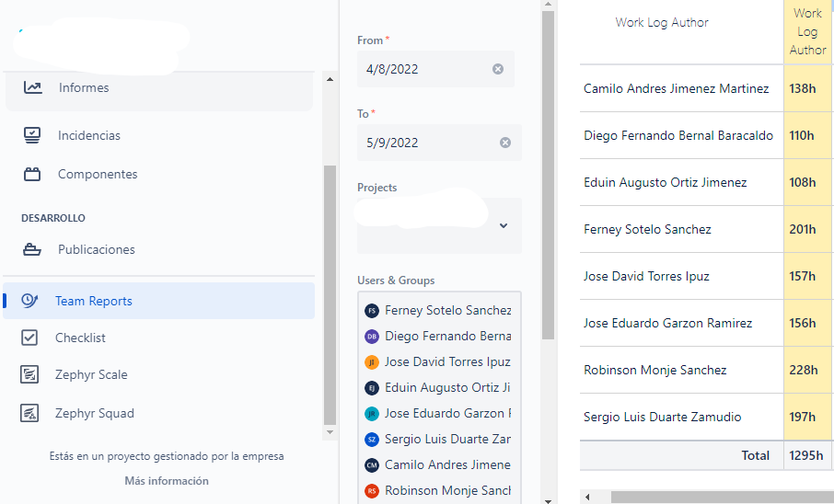Screen dimensions: 834x504
Task: Click the sidebar scrollbar up arrow
Action: click(330, 79)
